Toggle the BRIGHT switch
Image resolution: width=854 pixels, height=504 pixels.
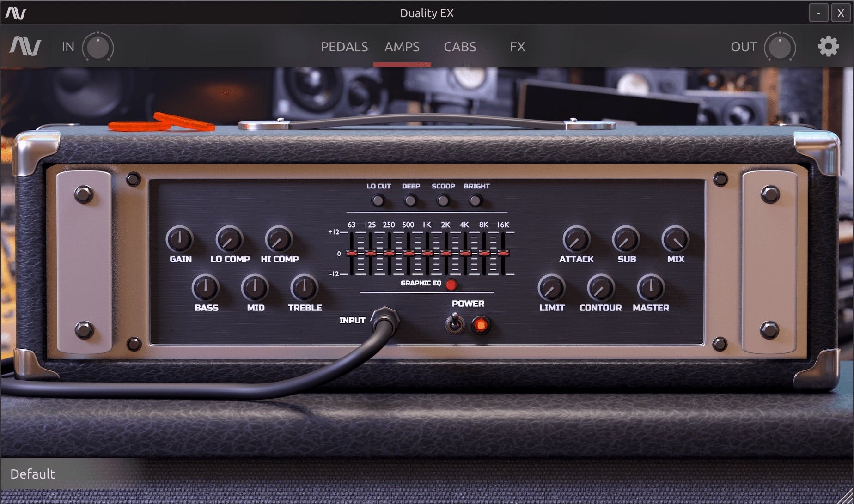(x=476, y=201)
